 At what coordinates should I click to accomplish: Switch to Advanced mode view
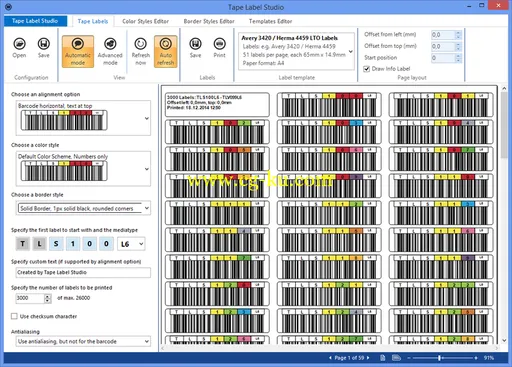pos(110,51)
